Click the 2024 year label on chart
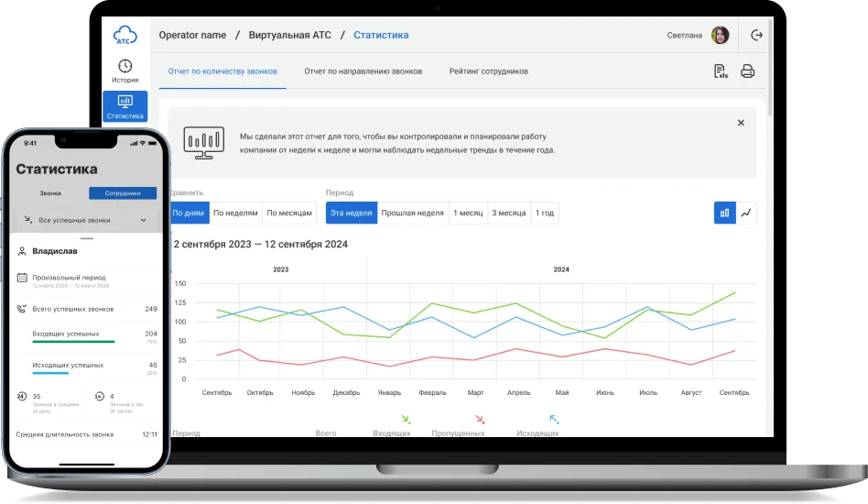868x504 pixels. 561,269
